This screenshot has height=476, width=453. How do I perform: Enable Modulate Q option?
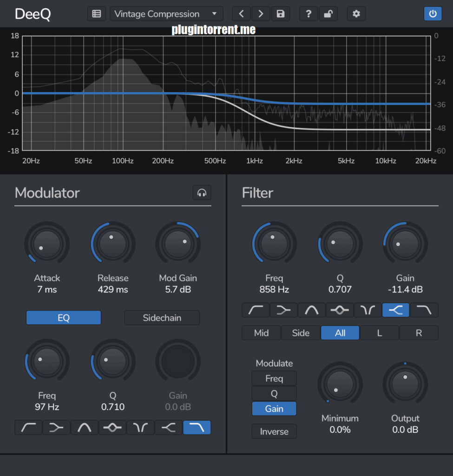[x=274, y=393]
